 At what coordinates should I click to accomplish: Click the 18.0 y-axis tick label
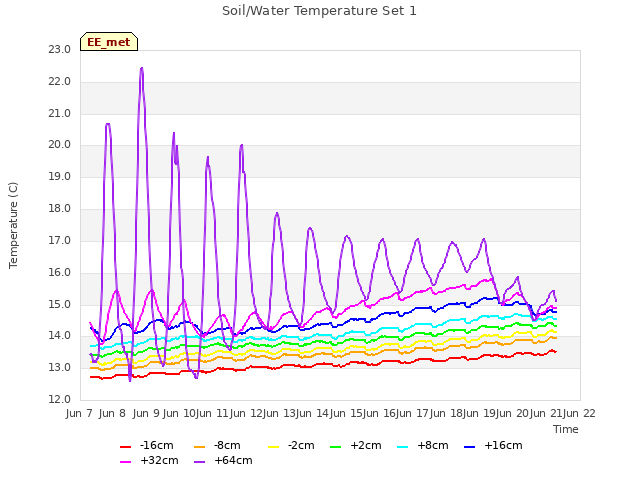point(60,209)
